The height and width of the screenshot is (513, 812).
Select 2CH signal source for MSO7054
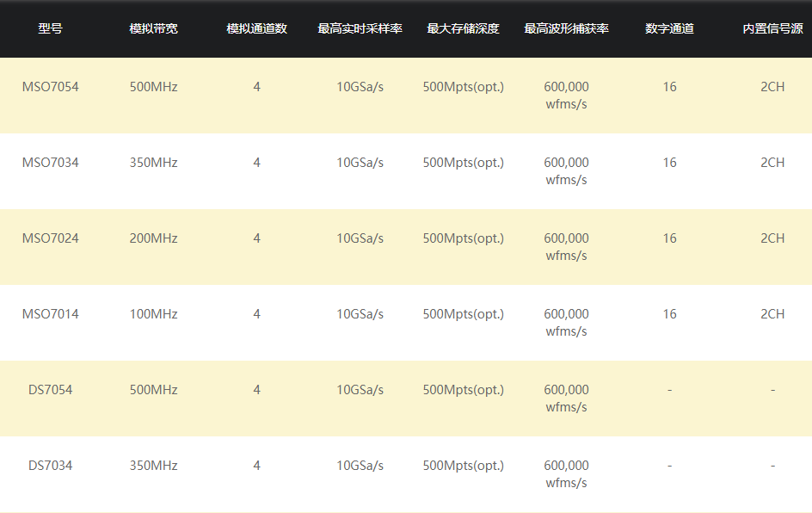[772, 87]
